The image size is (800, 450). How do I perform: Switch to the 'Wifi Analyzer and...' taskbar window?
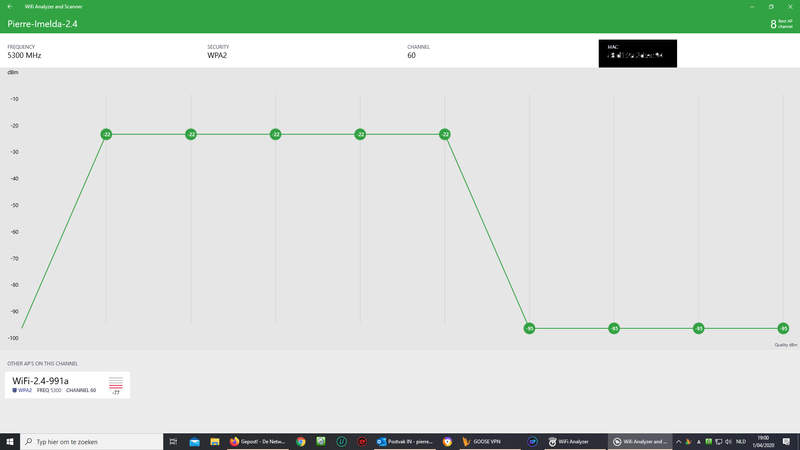pyautogui.click(x=640, y=442)
